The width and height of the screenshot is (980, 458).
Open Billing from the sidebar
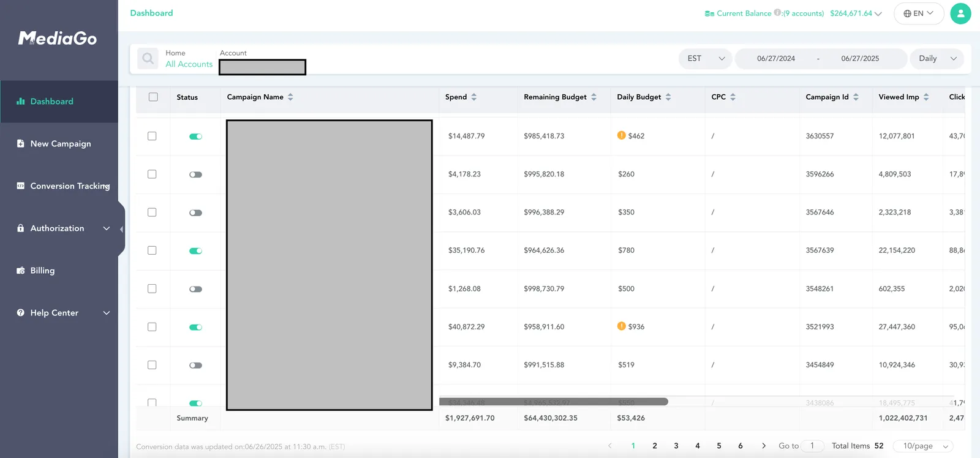[x=59, y=271]
